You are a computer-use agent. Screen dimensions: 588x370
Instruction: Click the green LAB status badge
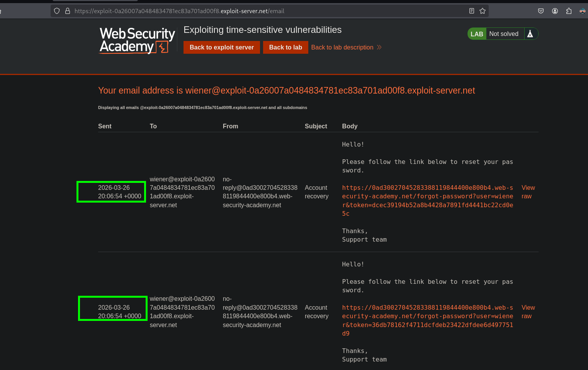coord(477,34)
